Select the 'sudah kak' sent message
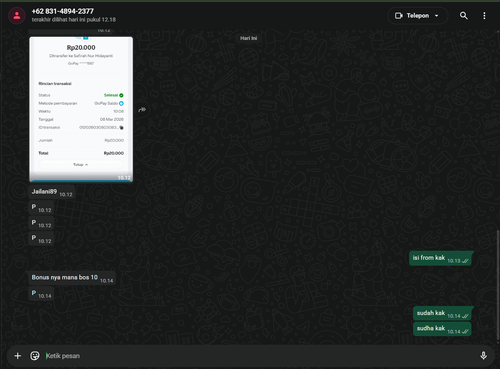 point(442,314)
